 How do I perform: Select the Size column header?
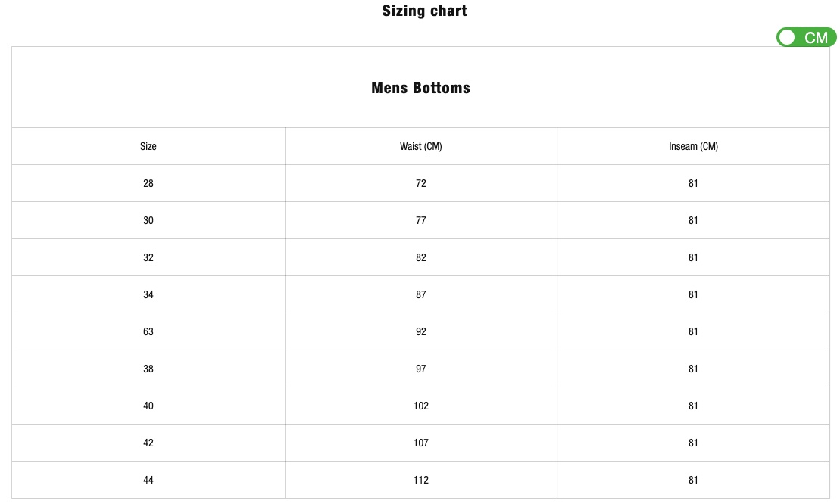point(148,146)
